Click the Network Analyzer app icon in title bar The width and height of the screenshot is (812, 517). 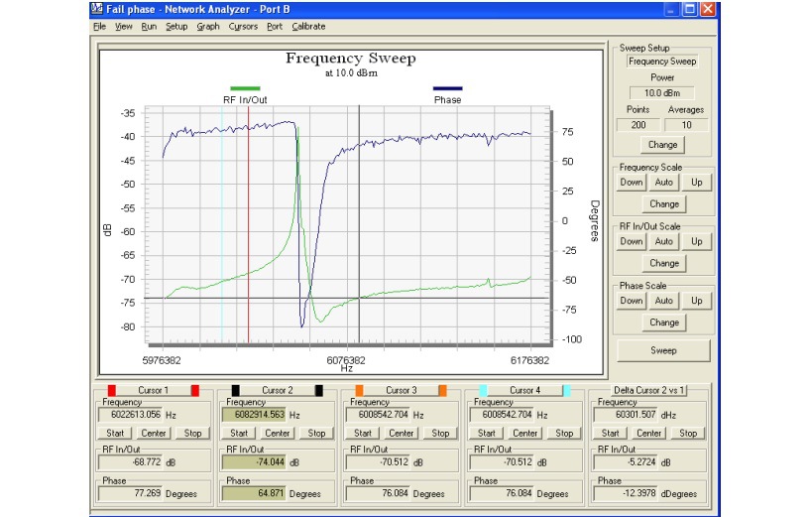[96, 9]
